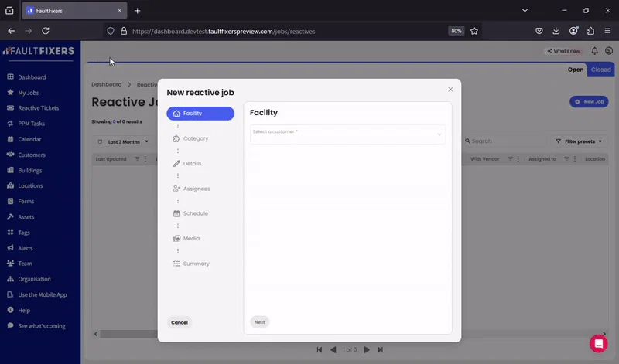Reload the page in the browser
This screenshot has width=619, height=364.
pos(46,31)
